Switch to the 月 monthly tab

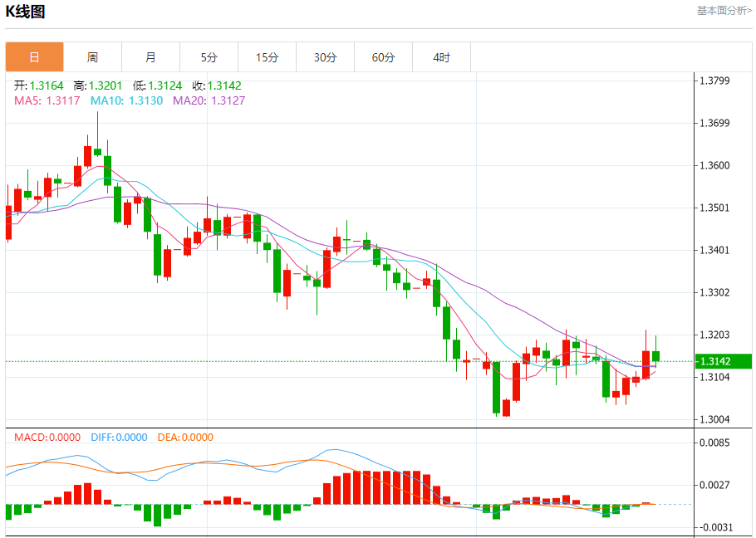click(150, 57)
